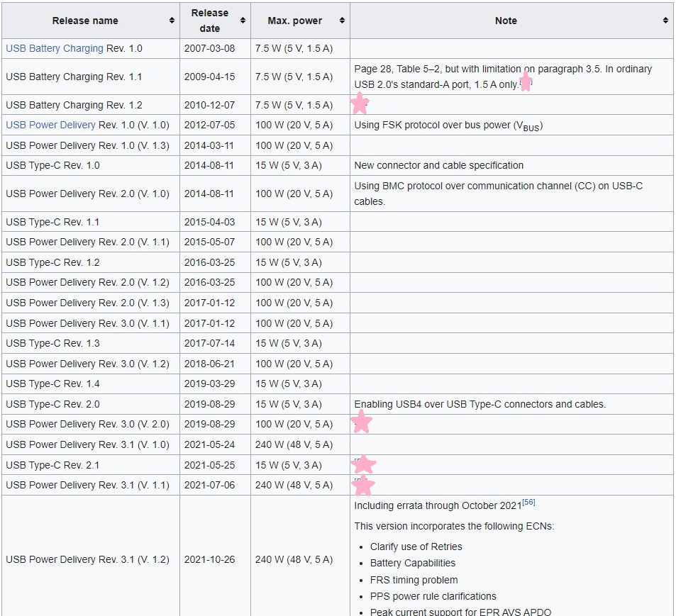The height and width of the screenshot is (616, 676).
Task: Click max power for Battery Charging Rev. 1.0
Action: click(x=294, y=48)
